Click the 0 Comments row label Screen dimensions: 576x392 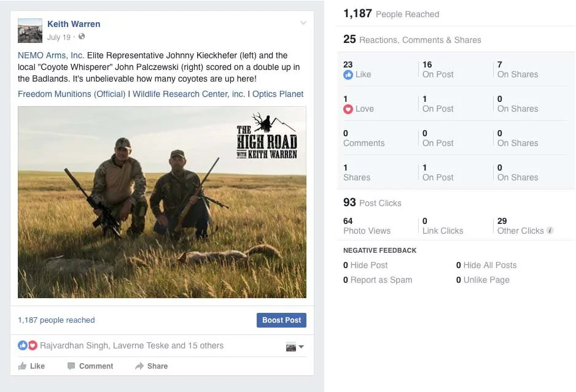coord(364,138)
